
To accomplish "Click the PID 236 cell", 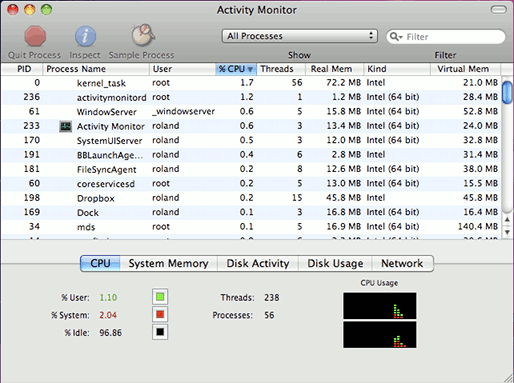I will pos(32,97).
